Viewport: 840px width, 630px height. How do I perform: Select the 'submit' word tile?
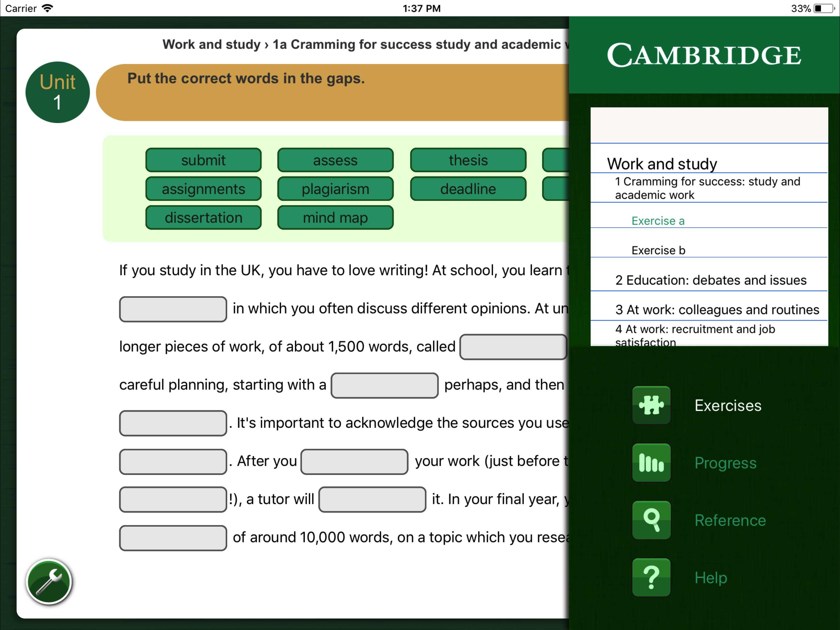click(203, 160)
